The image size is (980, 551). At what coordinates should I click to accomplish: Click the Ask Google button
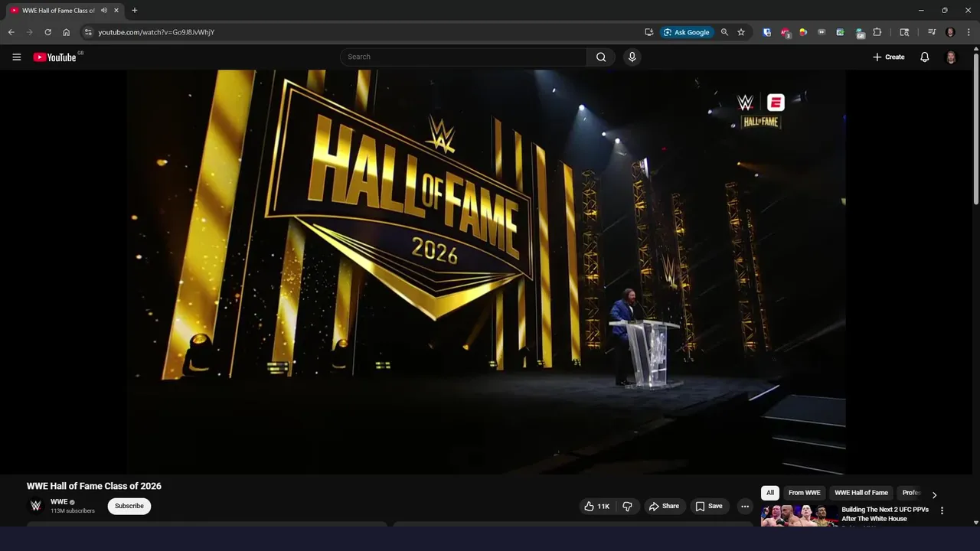click(x=687, y=32)
